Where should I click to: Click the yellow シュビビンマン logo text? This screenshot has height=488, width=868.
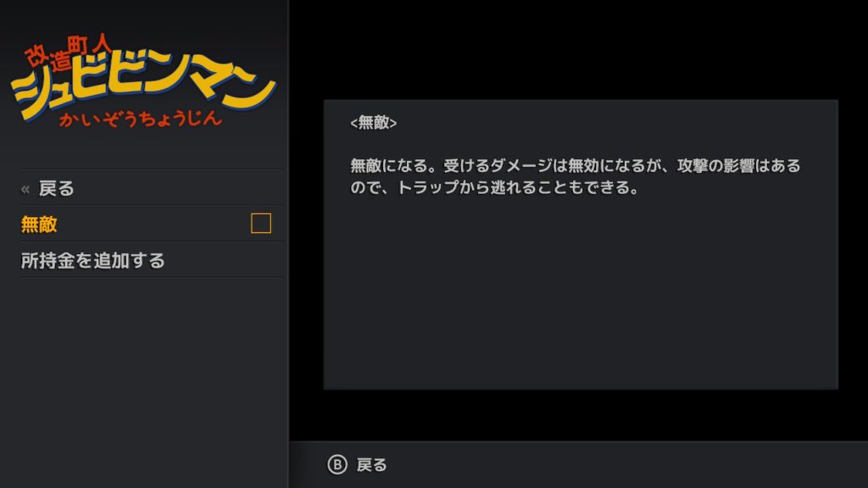coord(142,83)
